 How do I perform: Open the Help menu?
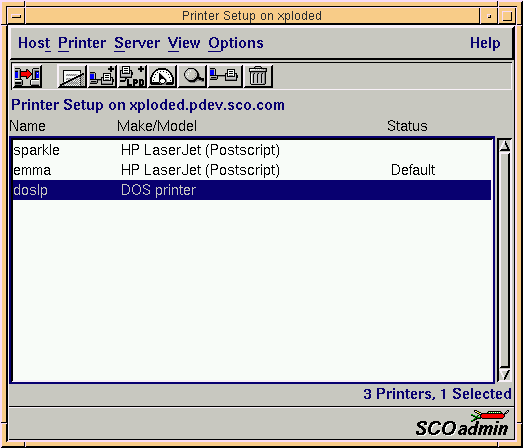485,43
